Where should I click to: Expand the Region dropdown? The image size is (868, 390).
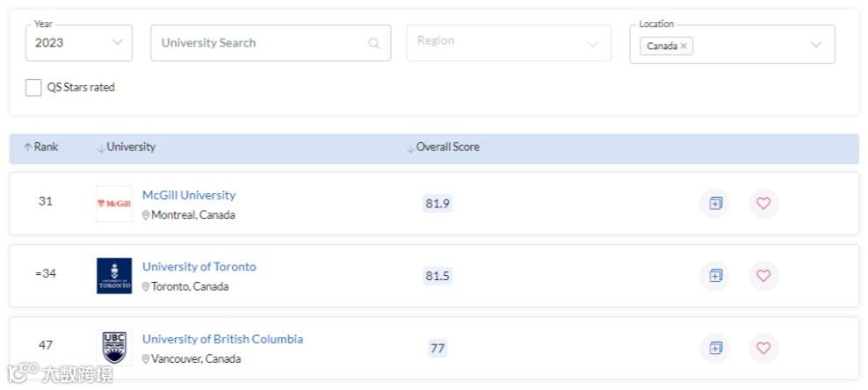pyautogui.click(x=509, y=42)
